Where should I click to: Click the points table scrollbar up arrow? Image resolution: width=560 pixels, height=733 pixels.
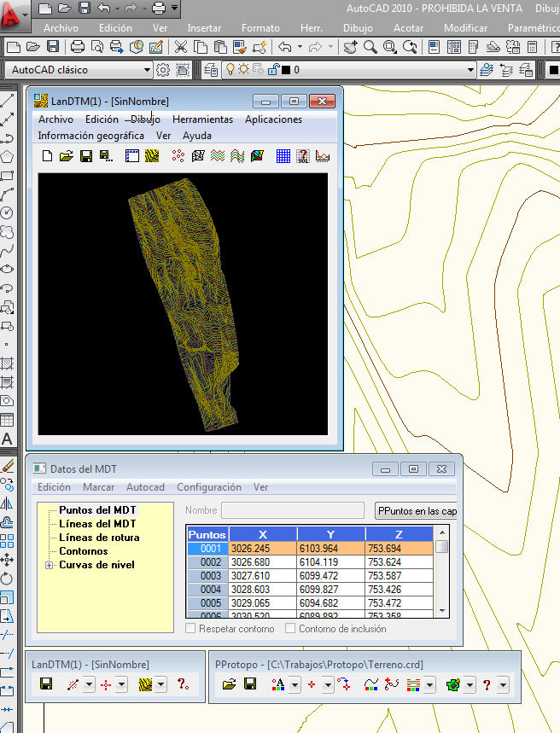point(442,532)
